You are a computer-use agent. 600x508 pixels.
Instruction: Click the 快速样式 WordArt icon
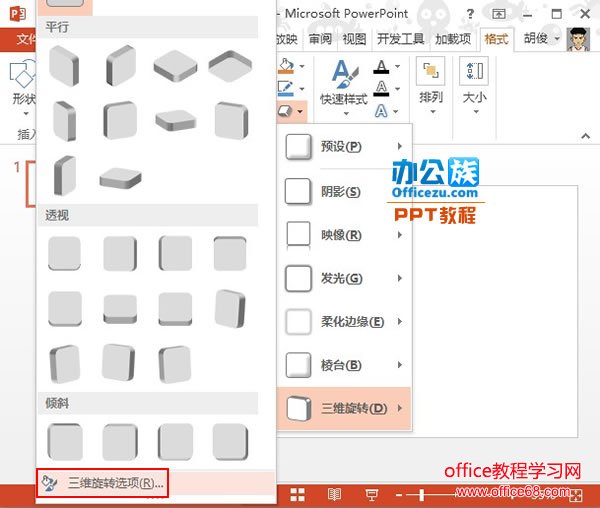pos(344,75)
